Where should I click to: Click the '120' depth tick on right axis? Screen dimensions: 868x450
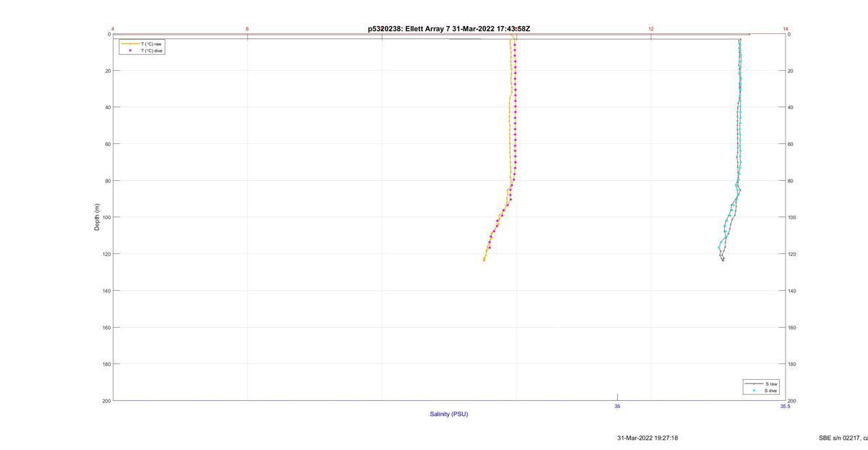click(x=792, y=254)
